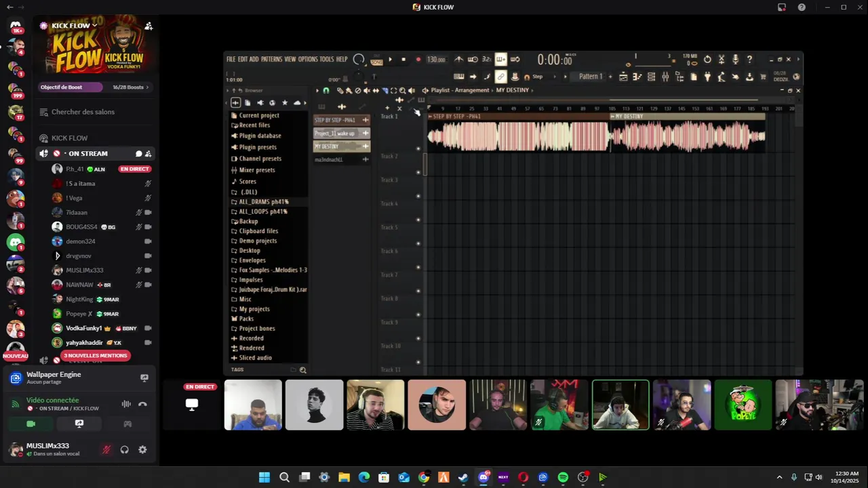
Task: Open the TOOLS menu
Action: pos(327,60)
